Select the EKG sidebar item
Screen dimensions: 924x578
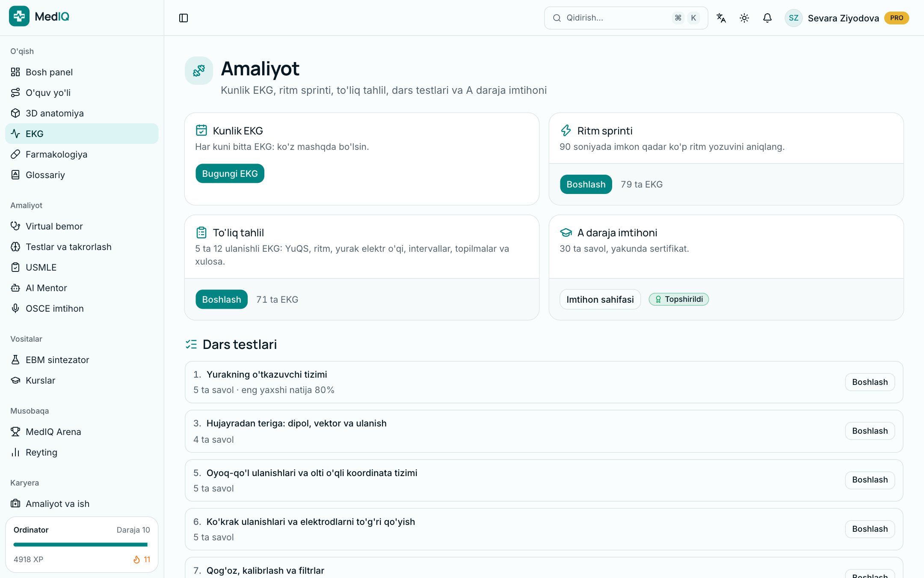click(82, 134)
